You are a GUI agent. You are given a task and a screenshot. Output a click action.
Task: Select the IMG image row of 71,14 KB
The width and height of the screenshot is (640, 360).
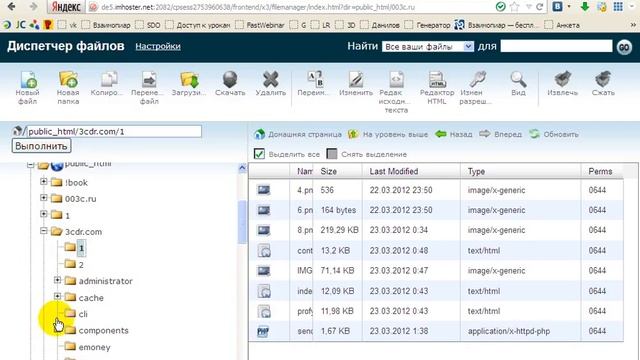[436, 271]
